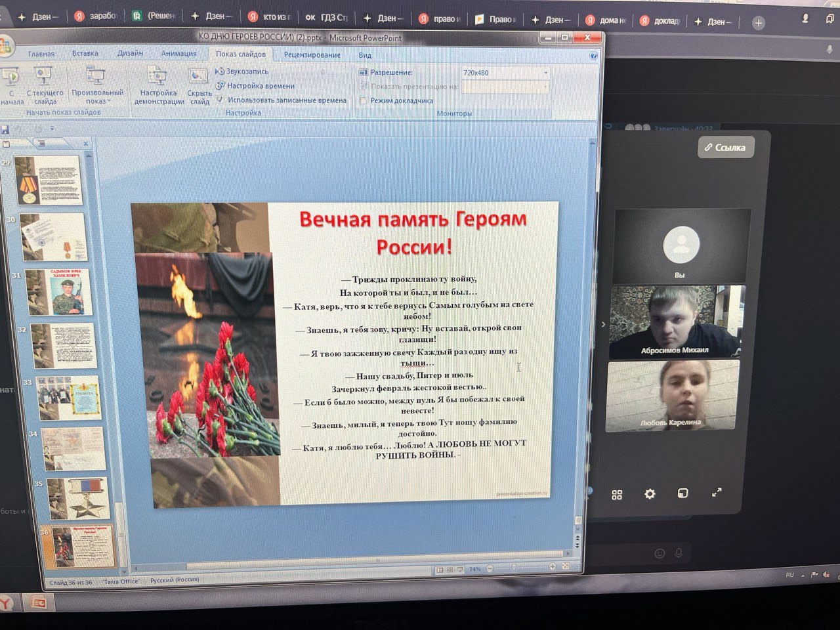Click fullscreen expand arrows in call

click(x=717, y=492)
